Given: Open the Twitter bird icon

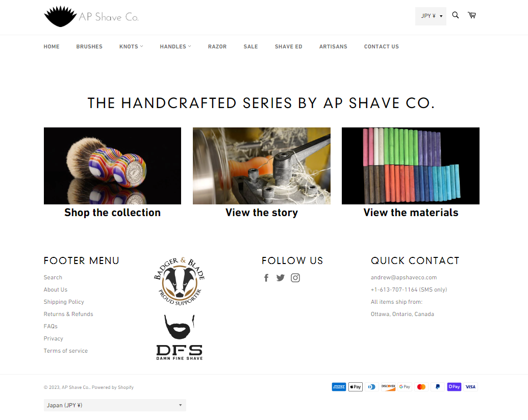Looking at the screenshot, I should pyautogui.click(x=281, y=278).
